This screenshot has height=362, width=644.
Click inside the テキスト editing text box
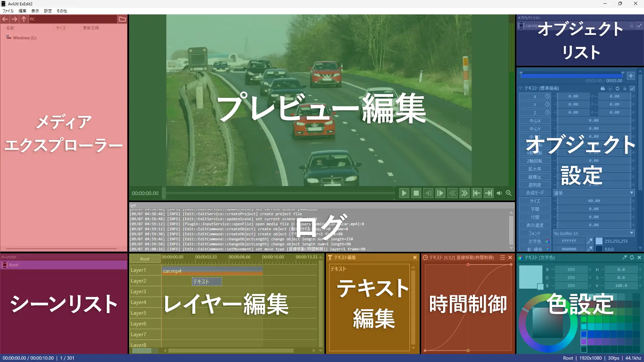369,307
